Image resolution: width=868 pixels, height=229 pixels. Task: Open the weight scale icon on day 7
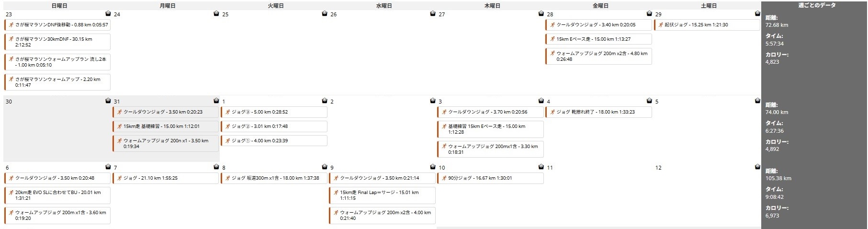click(x=216, y=167)
